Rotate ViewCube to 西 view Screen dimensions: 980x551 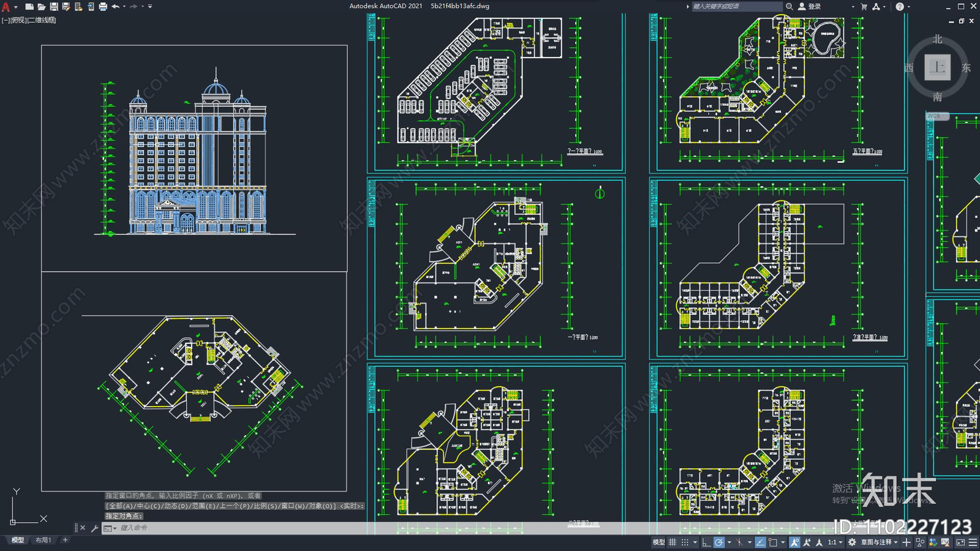pyautogui.click(x=909, y=68)
